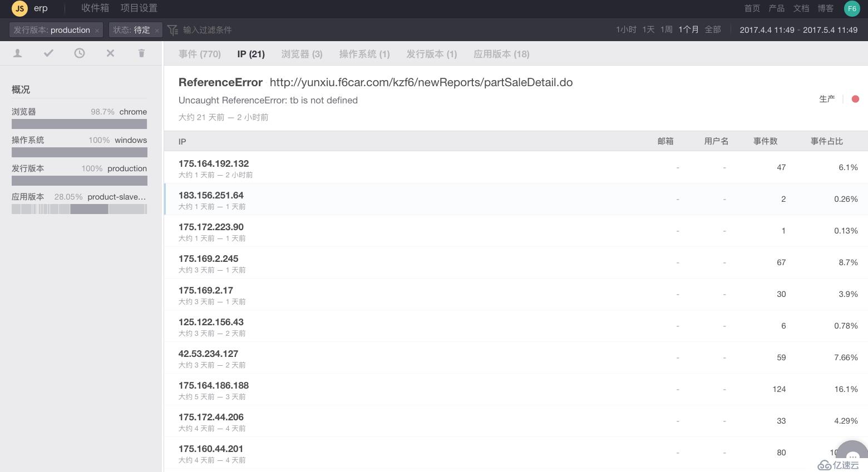Focus the 输入过滤条件 filter input

tap(207, 30)
